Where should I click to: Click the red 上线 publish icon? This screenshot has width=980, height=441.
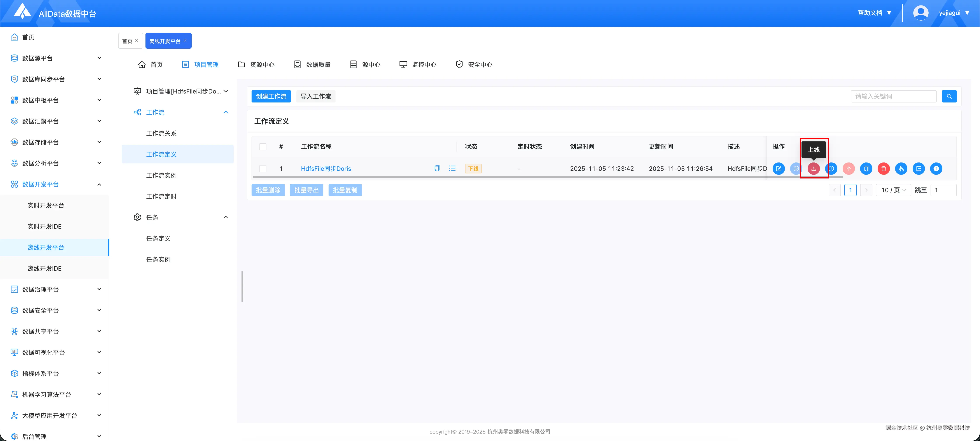813,169
